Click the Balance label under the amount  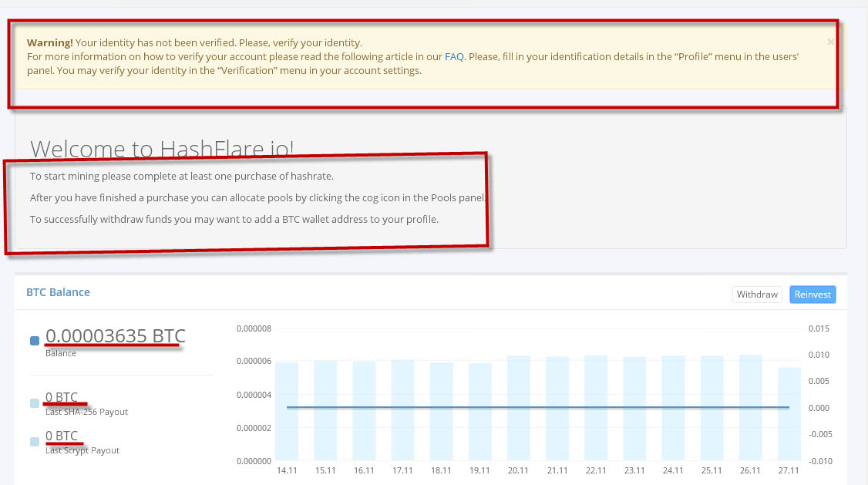tap(61, 353)
